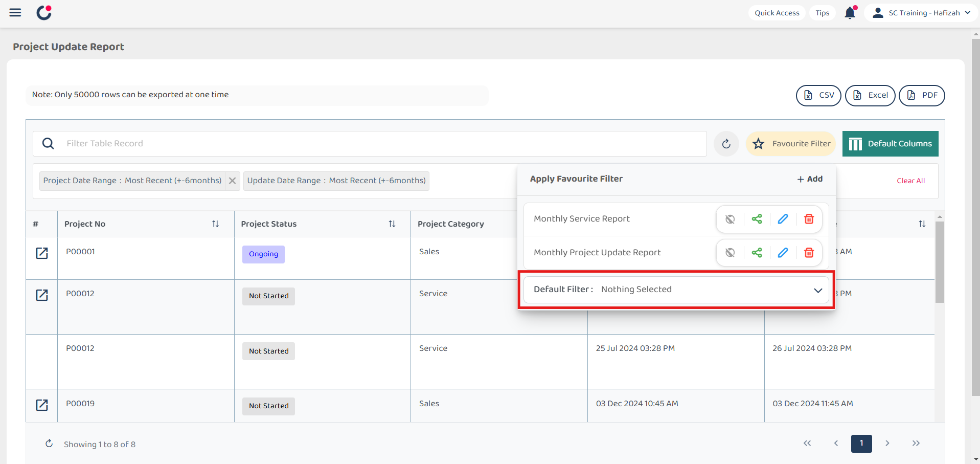The image size is (980, 464).
Task: Export report as CSV
Action: coord(818,95)
